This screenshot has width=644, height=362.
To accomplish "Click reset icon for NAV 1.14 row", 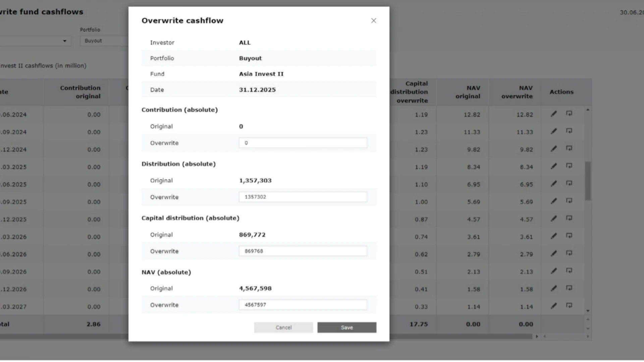I will click(569, 306).
